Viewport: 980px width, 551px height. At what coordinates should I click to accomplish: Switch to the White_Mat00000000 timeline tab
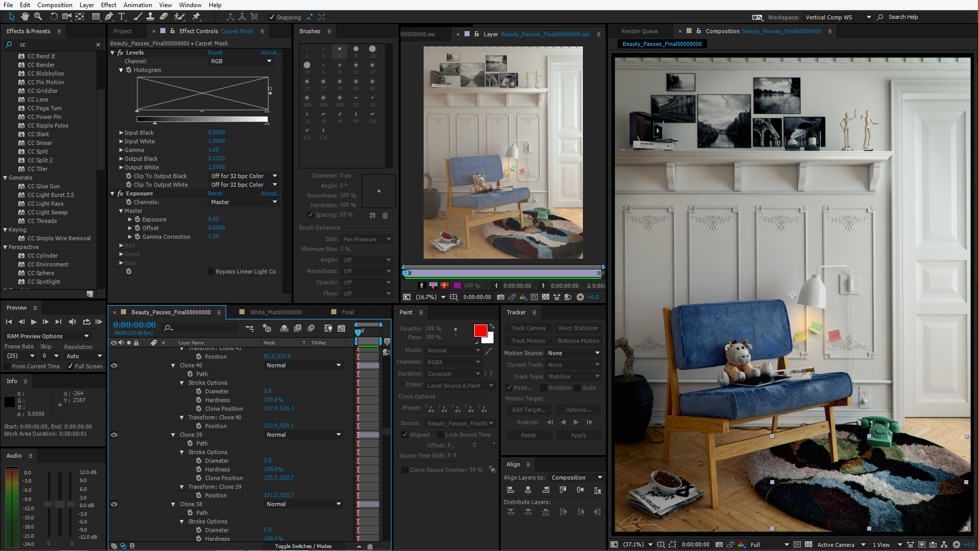pyautogui.click(x=276, y=312)
